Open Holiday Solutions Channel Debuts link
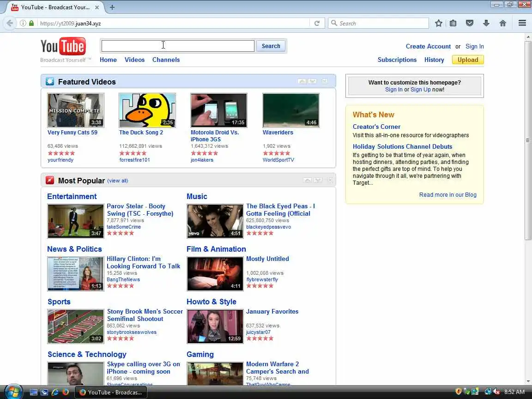This screenshot has height=399, width=532. (402, 146)
